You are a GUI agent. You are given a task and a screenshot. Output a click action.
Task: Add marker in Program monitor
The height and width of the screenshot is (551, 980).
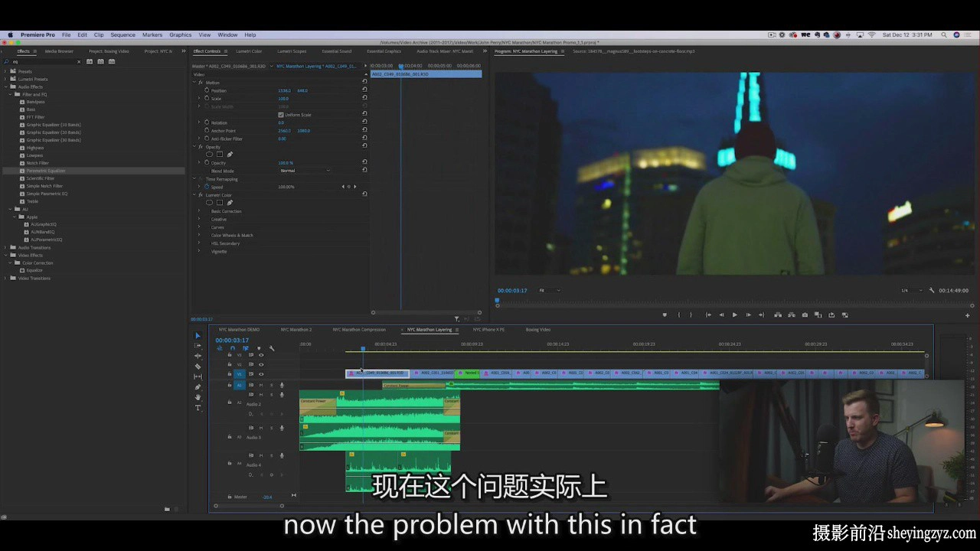click(665, 315)
